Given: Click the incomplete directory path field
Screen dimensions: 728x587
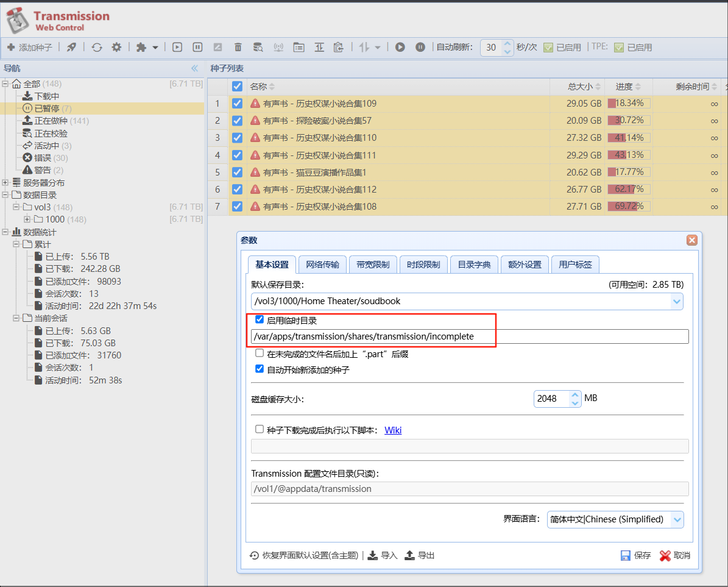Looking at the screenshot, I should pyautogui.click(x=470, y=336).
